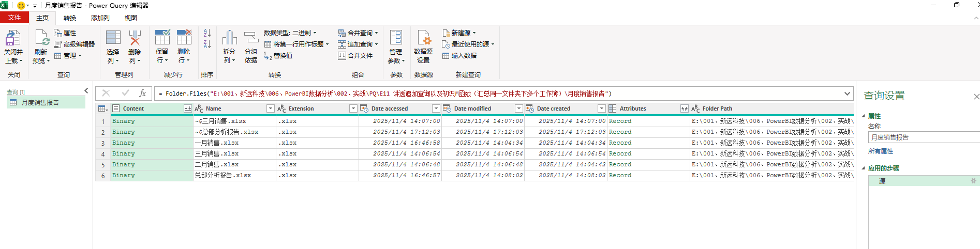
Task: Click the 名称 query name input field
Action: point(923,137)
